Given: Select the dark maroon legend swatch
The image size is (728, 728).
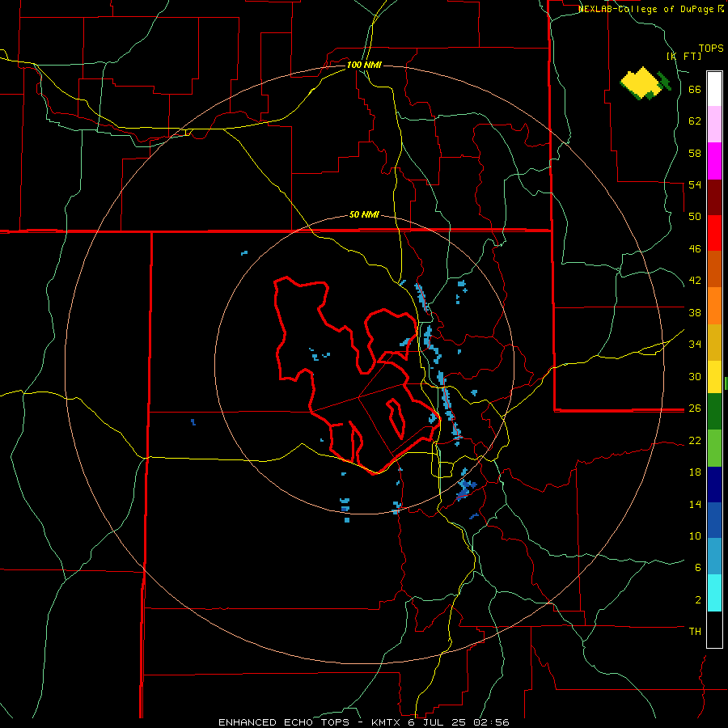Looking at the screenshot, I should [714, 197].
